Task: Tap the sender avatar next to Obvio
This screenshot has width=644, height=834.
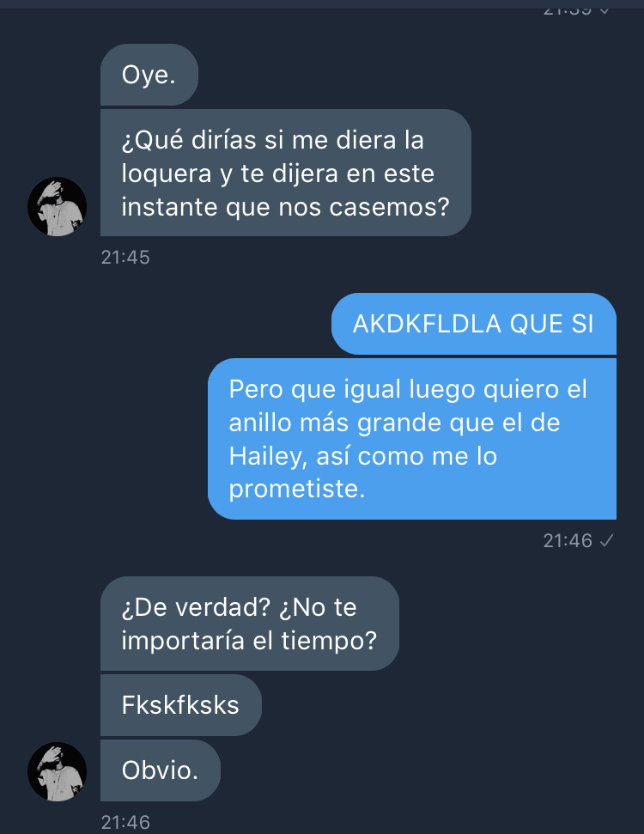Action: (57, 771)
